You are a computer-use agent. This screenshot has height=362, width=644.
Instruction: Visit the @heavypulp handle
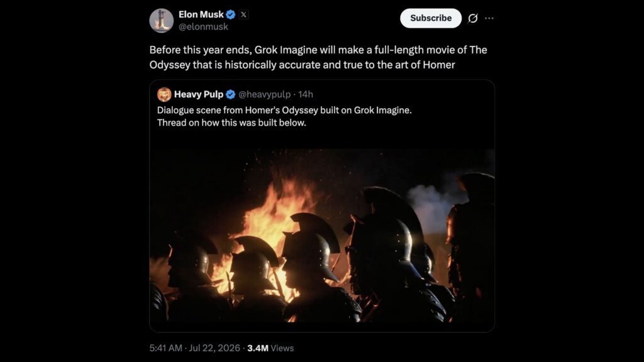click(265, 94)
